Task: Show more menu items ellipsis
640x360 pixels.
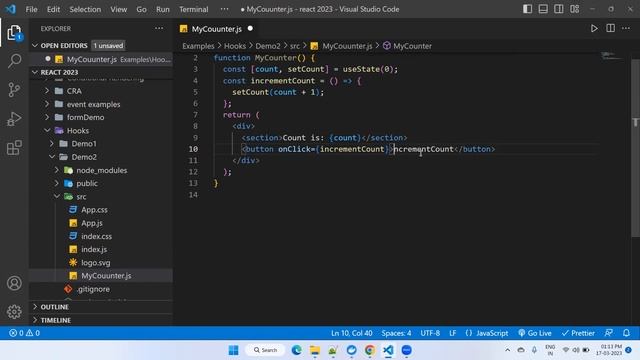Action: point(224,9)
